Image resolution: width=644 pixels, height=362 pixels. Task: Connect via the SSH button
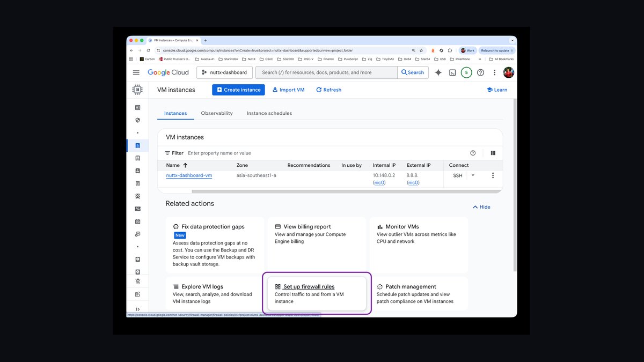coord(457,175)
